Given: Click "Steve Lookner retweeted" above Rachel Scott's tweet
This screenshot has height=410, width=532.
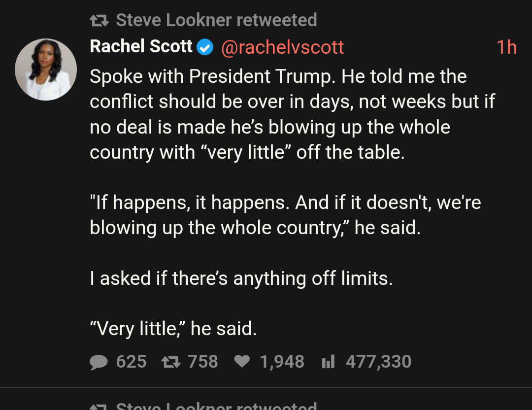Looking at the screenshot, I should click(x=216, y=20).
